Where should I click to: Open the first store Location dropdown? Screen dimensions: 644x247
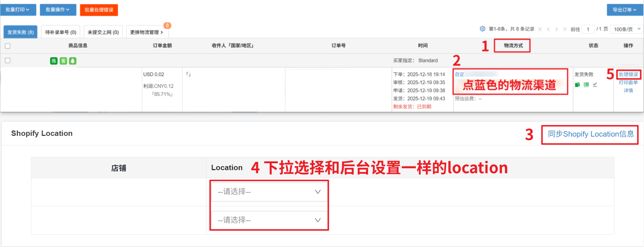[269, 192]
